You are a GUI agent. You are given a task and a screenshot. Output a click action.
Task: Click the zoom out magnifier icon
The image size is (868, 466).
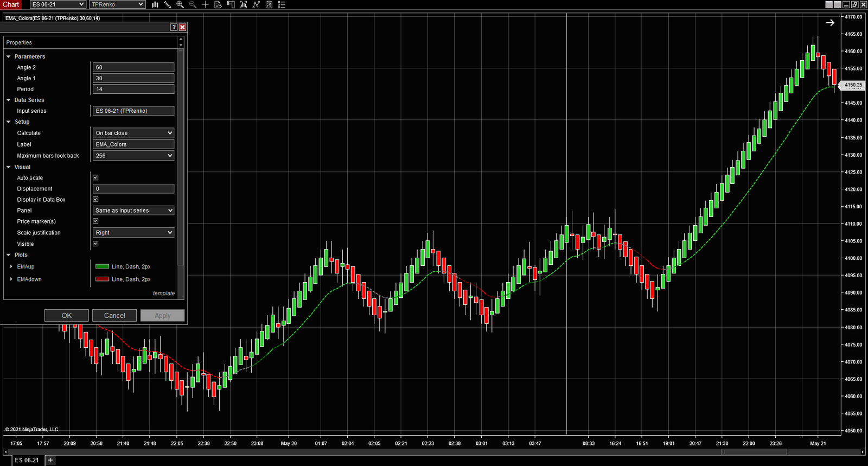tap(193, 4)
